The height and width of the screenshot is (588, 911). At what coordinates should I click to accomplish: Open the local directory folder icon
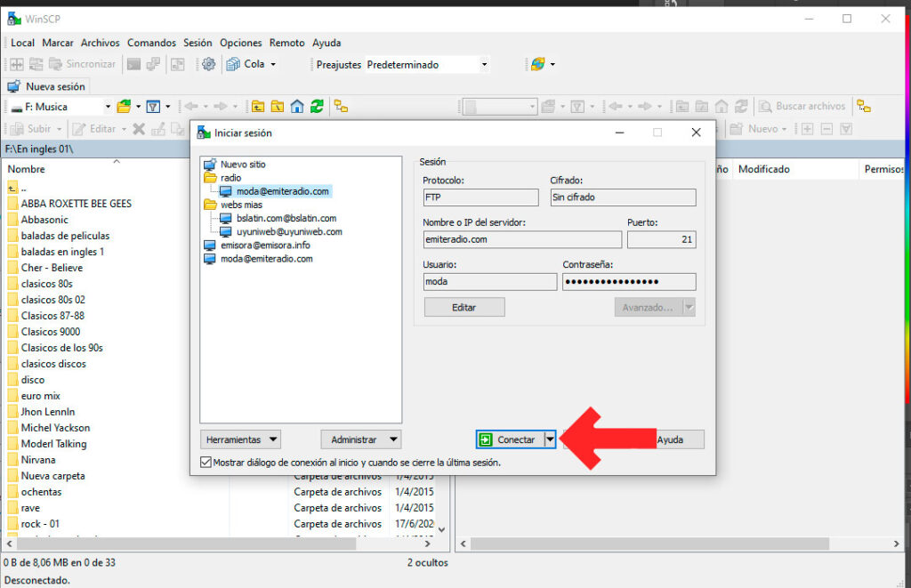click(124, 107)
